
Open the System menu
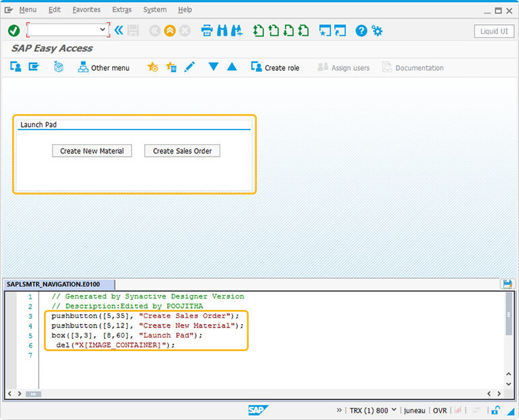point(155,10)
